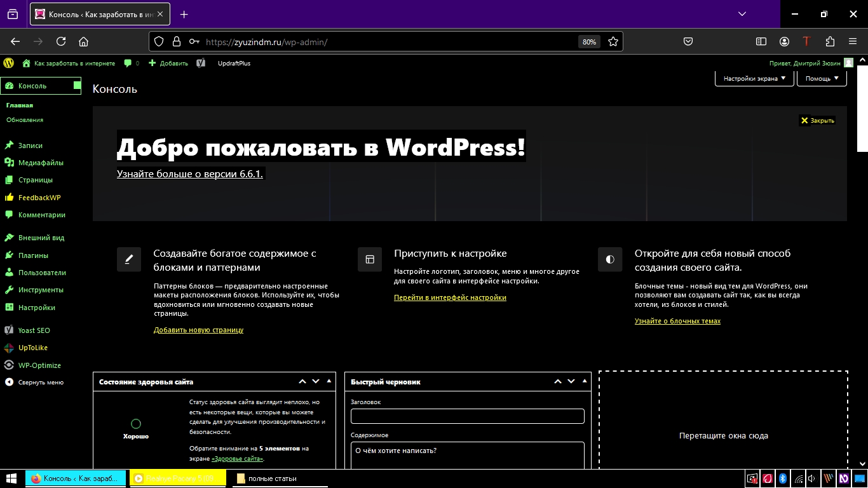Open user profile 'Привет, Дмитрий Зюзин'
The width and height of the screenshot is (868, 488).
[811, 63]
